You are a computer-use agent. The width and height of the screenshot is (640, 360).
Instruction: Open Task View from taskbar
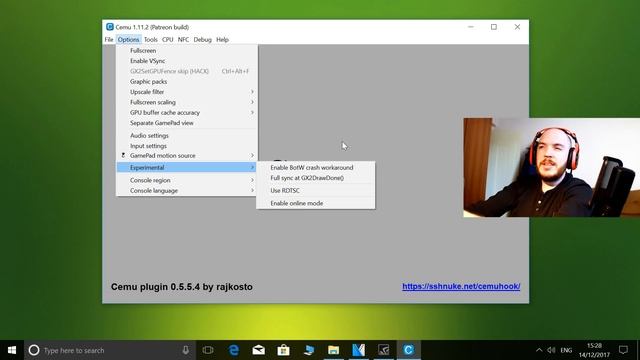208,350
